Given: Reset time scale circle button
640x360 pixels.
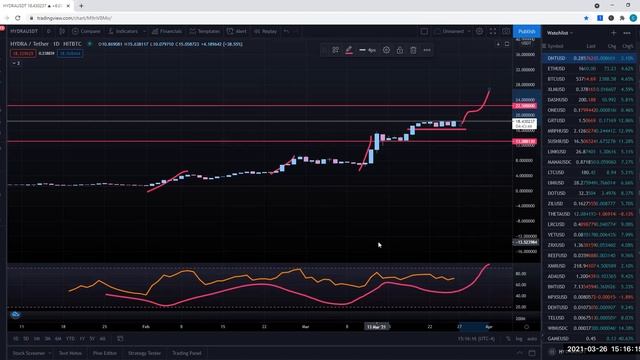Looking at the screenshot, I should point(527,327).
